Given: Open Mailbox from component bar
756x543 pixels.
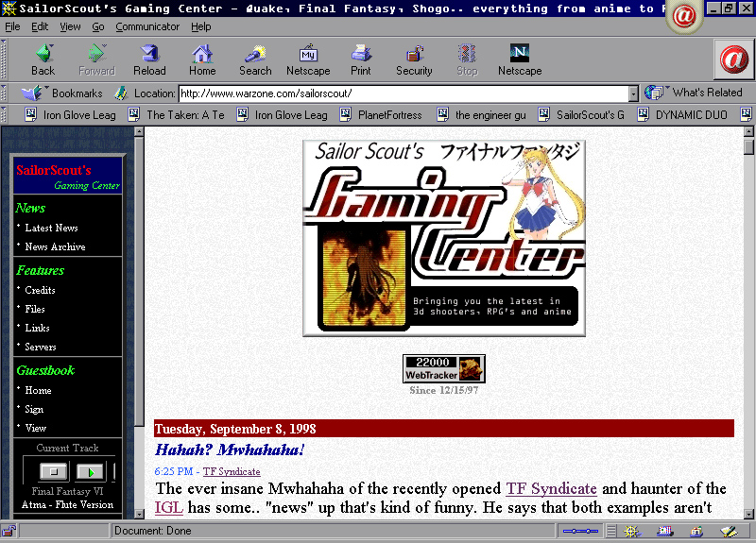Looking at the screenshot, I should [x=664, y=531].
